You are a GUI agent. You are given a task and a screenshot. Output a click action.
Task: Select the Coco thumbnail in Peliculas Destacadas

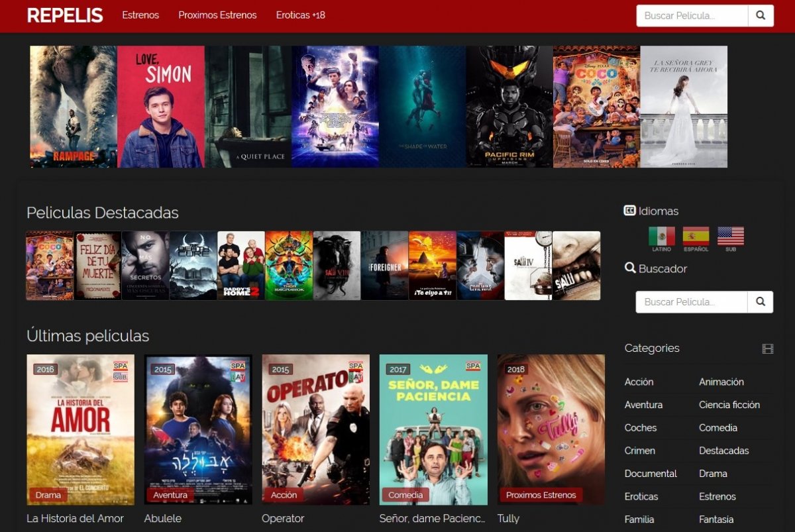coord(50,266)
